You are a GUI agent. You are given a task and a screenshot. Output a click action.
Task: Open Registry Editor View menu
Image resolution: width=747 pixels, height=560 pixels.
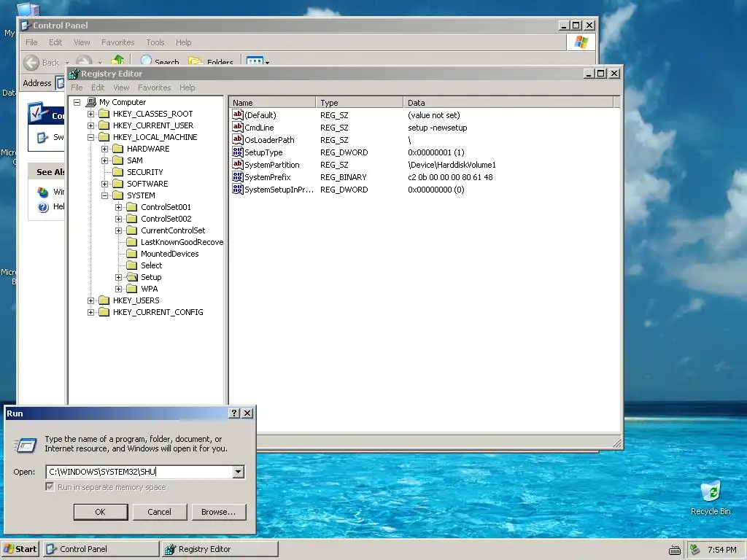pyautogui.click(x=121, y=87)
